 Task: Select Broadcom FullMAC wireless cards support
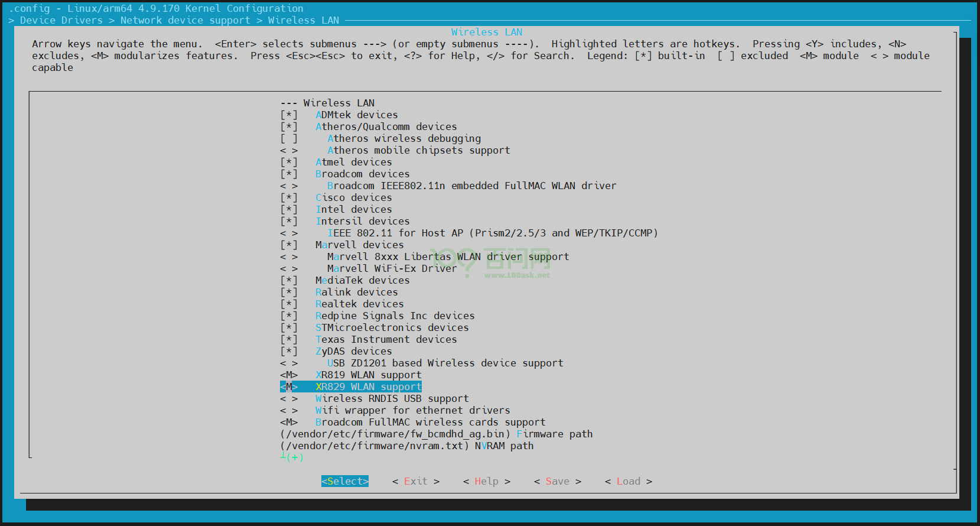pos(430,422)
